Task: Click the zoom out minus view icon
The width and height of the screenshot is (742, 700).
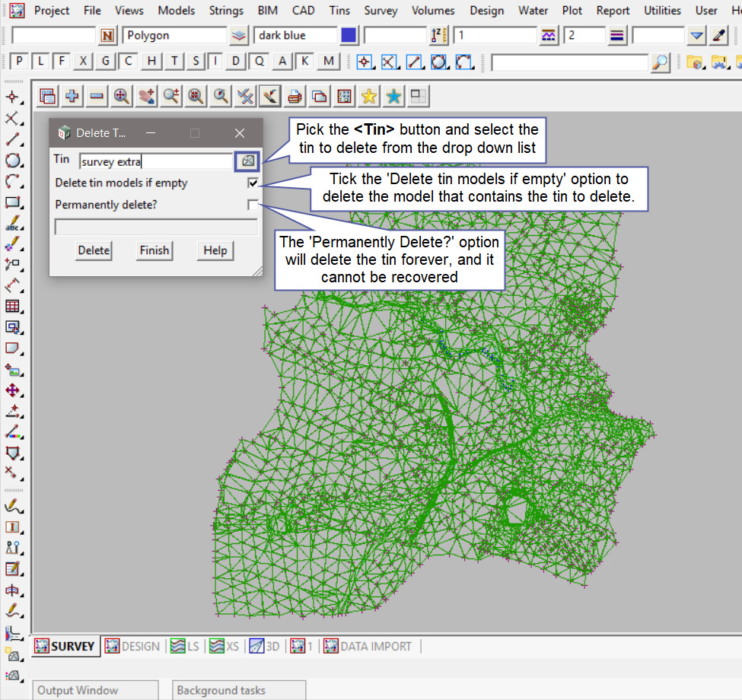Action: [x=97, y=96]
